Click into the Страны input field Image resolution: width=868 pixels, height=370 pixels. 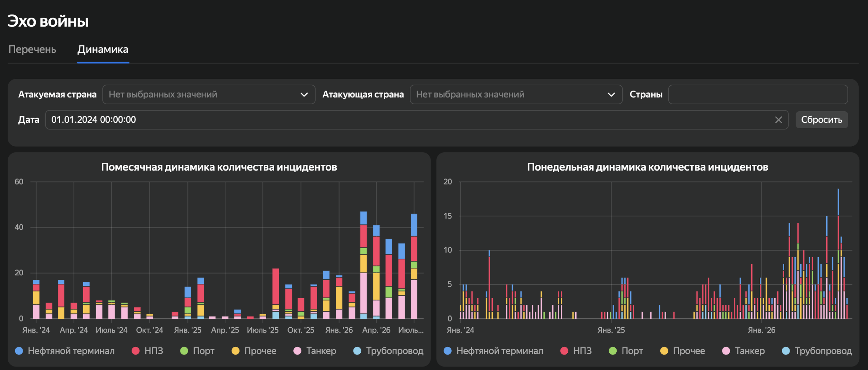click(x=758, y=94)
